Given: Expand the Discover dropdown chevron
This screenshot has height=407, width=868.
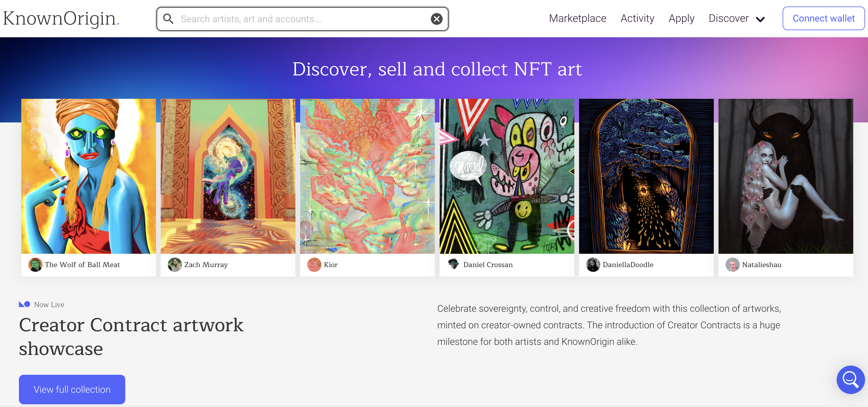Looking at the screenshot, I should pyautogui.click(x=760, y=19).
